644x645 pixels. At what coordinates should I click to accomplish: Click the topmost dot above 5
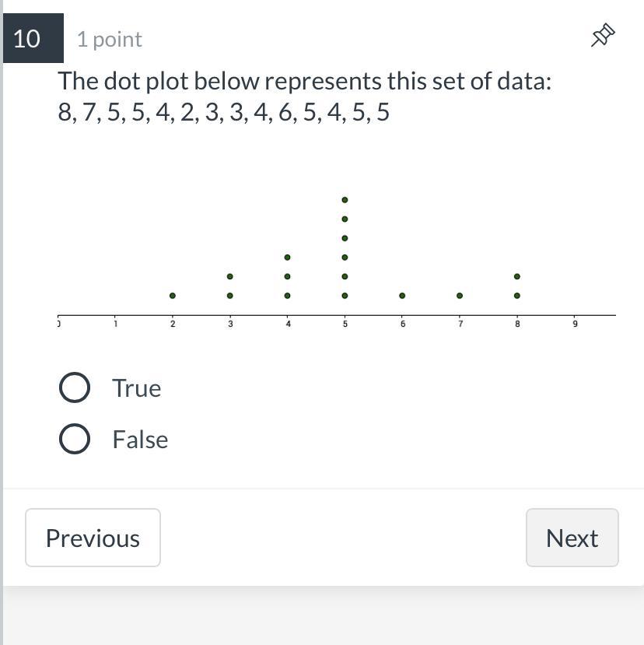click(x=345, y=200)
